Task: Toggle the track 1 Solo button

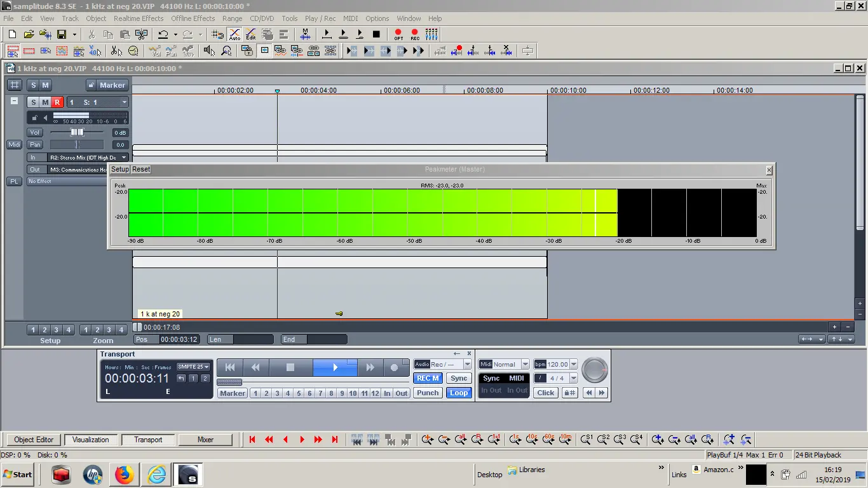Action: click(x=34, y=102)
